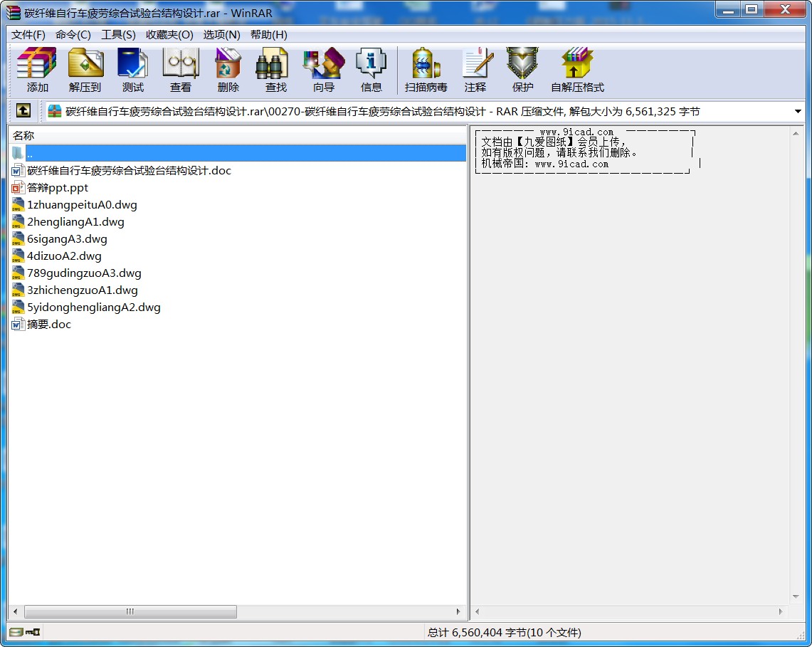
Task: Go up one folder level arrow button
Action: tap(23, 111)
